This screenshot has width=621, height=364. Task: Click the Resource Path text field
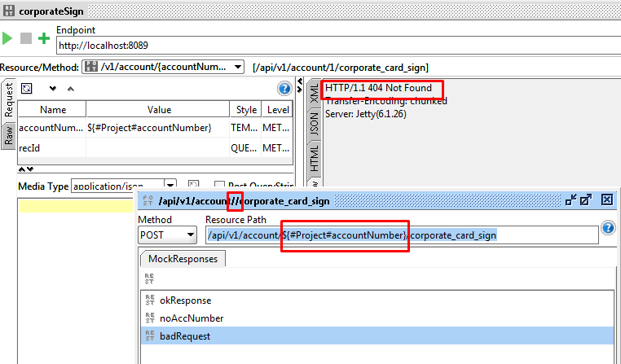[399, 235]
